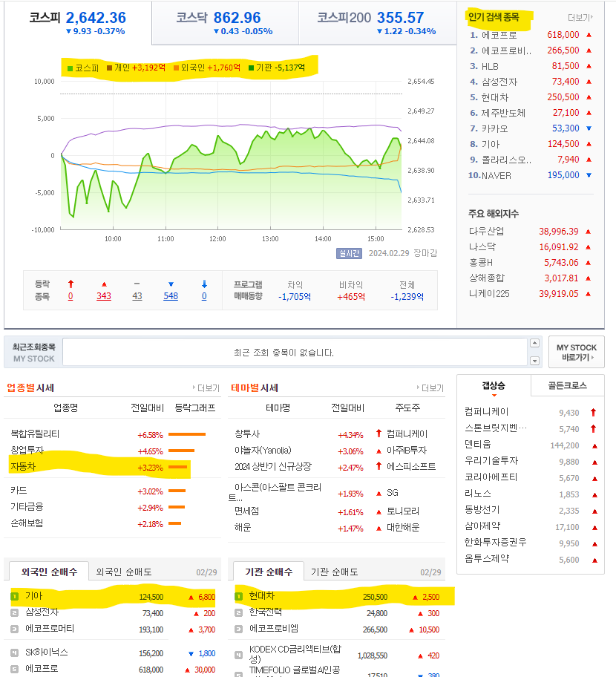Open 더보기 for 인기 검색 종목

[580, 17]
